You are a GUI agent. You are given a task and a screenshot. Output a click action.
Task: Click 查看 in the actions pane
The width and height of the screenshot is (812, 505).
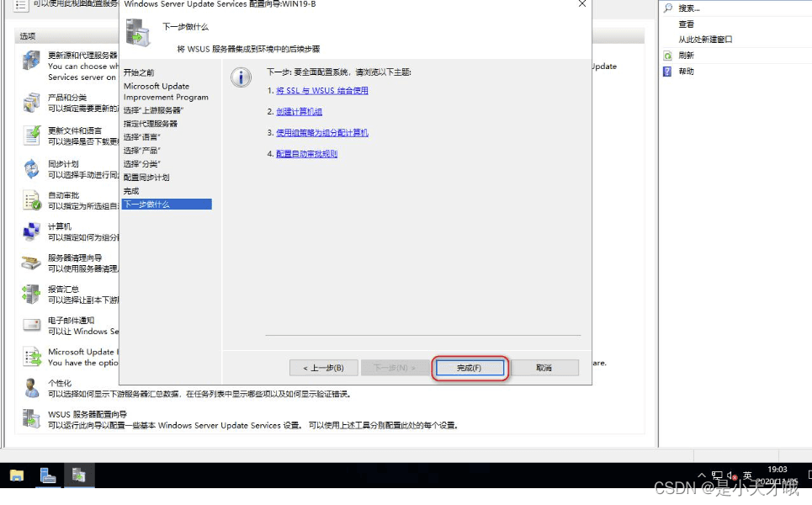[x=686, y=24]
